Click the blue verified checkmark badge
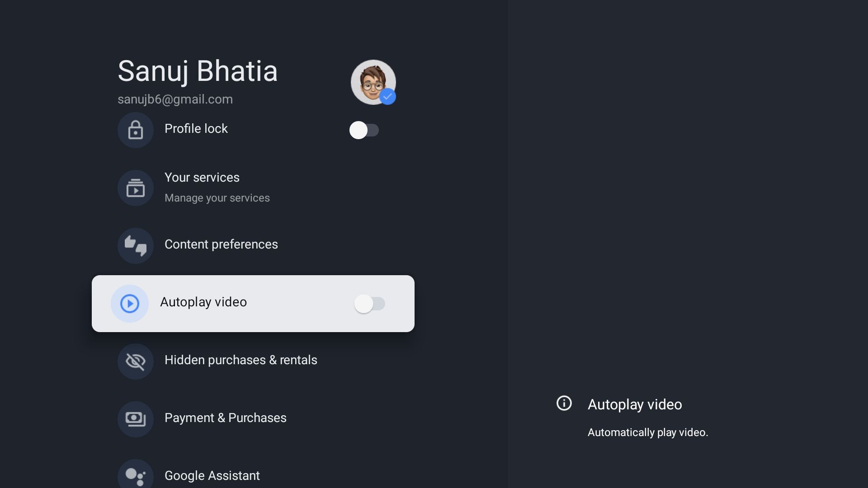 (x=387, y=97)
